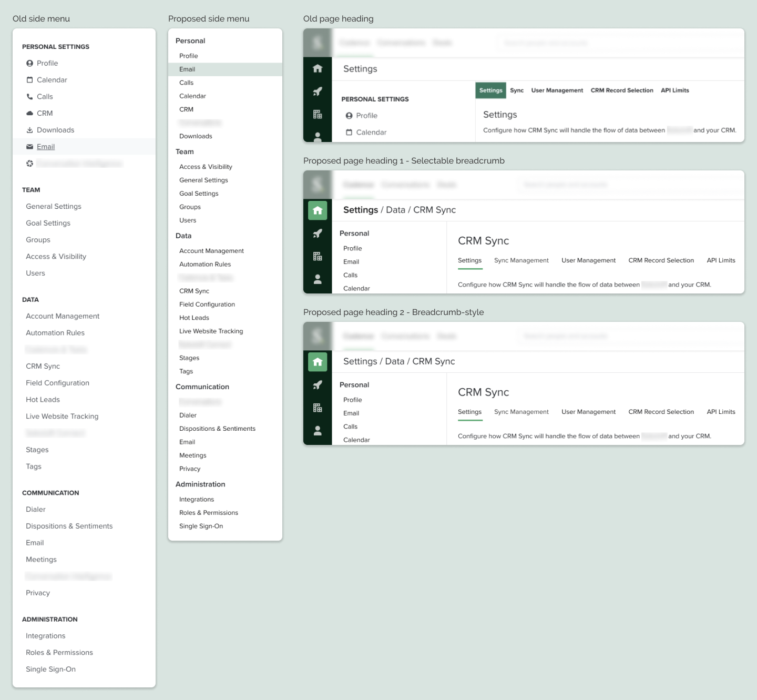The image size is (757, 700).
Task: Open the envelope icon beside Email
Action: tap(29, 147)
